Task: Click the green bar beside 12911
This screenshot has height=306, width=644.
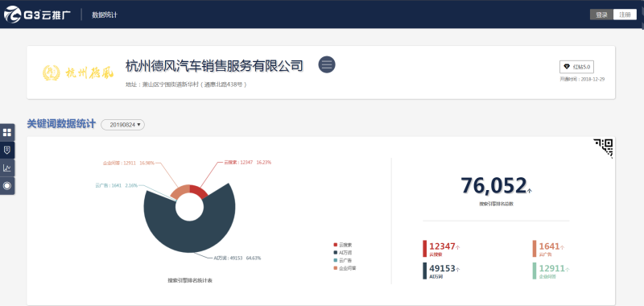Action: tap(535, 271)
